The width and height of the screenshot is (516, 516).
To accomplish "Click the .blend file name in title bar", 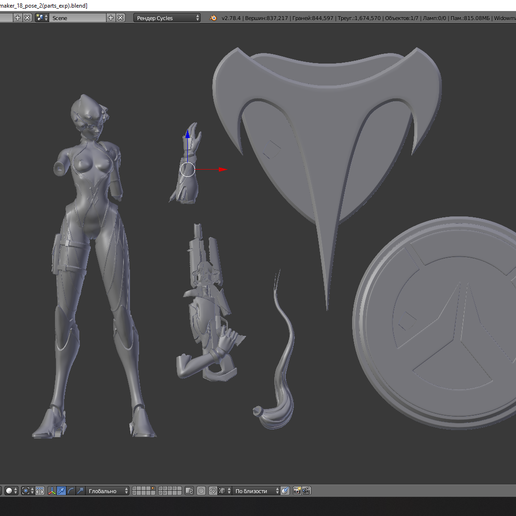I will 44,6.
